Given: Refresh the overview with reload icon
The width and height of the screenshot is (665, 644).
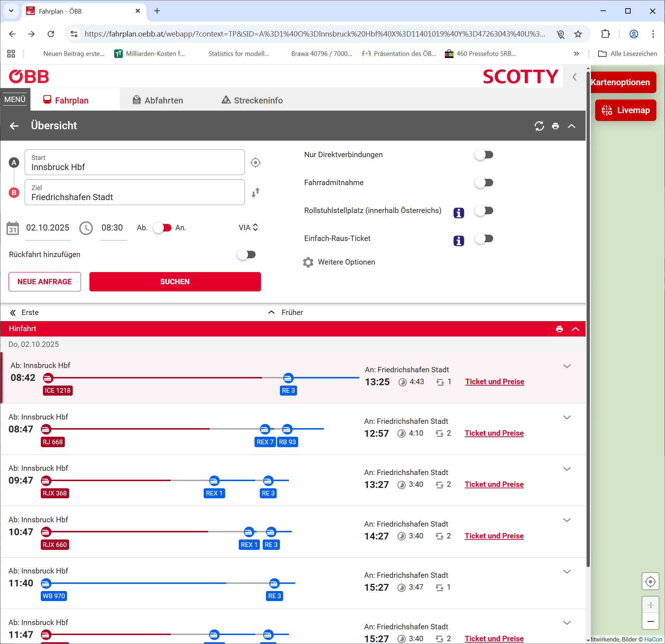Looking at the screenshot, I should coord(539,126).
